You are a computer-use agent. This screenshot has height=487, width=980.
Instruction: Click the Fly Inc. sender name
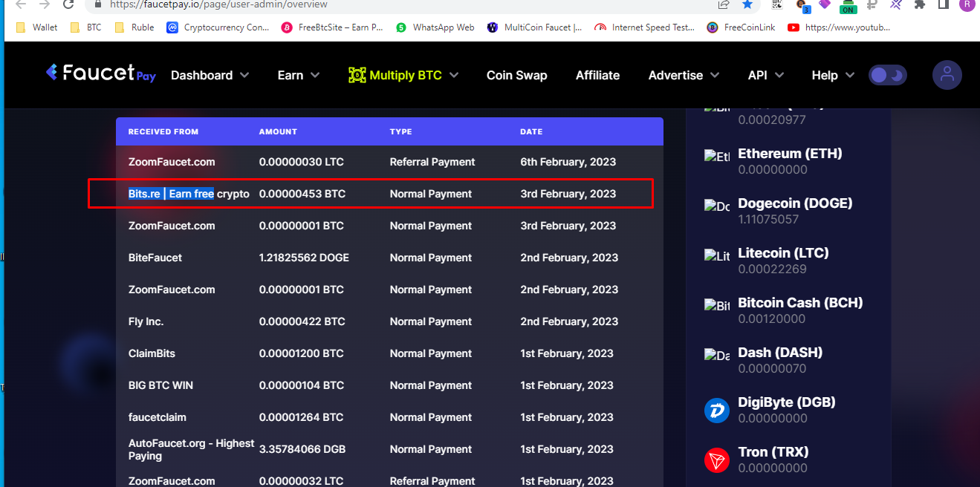point(146,321)
